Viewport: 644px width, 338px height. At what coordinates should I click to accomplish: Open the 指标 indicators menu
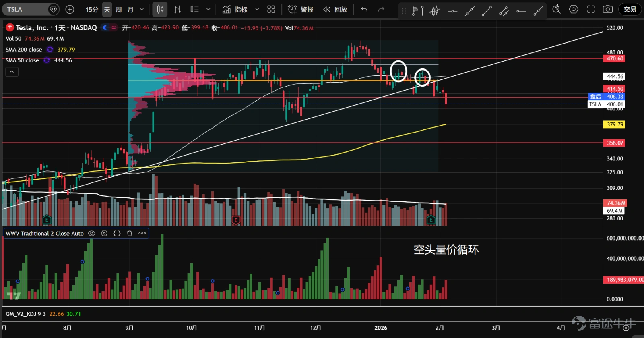click(x=235, y=9)
